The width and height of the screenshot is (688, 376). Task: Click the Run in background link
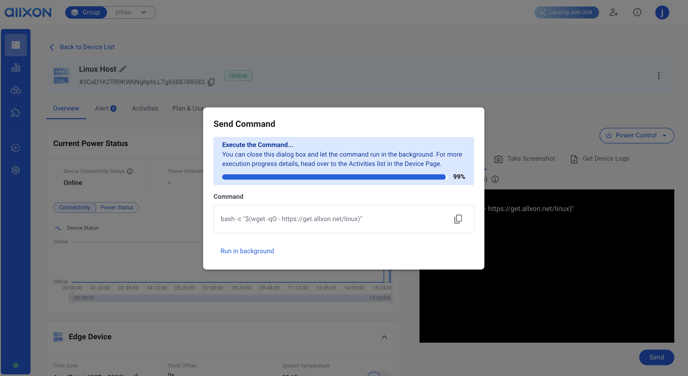tap(247, 251)
